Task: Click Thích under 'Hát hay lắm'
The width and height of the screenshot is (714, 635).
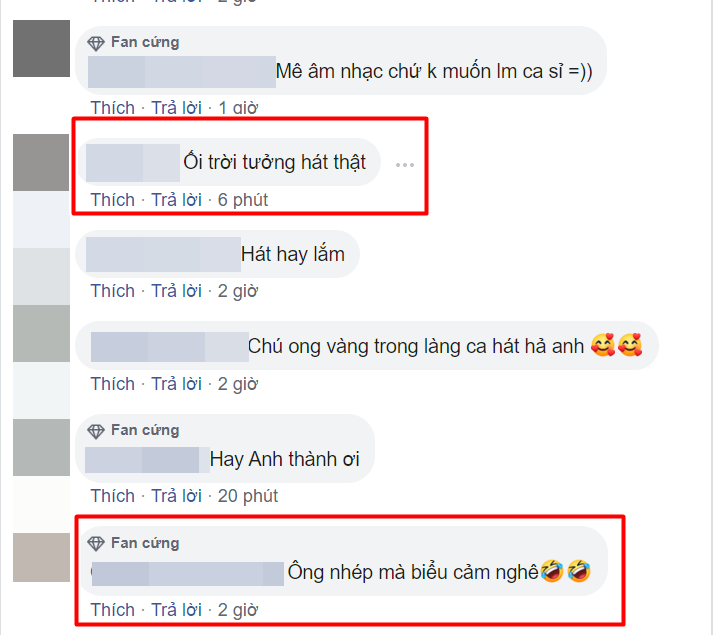Action: [x=112, y=291]
